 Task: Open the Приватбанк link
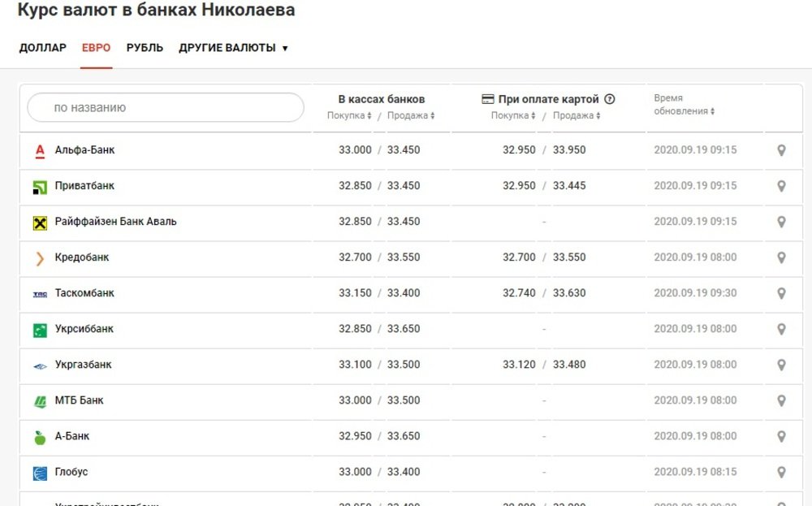[x=84, y=185]
